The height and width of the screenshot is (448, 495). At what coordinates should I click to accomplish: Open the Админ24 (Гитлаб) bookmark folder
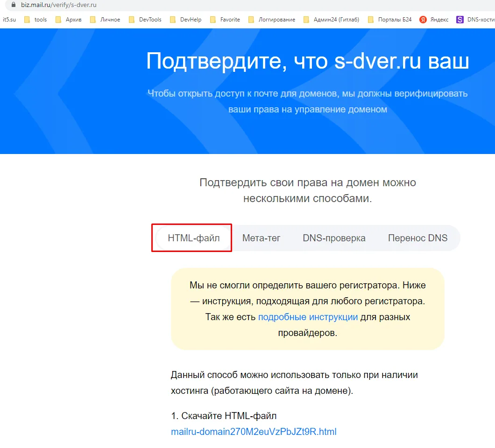pos(332,20)
